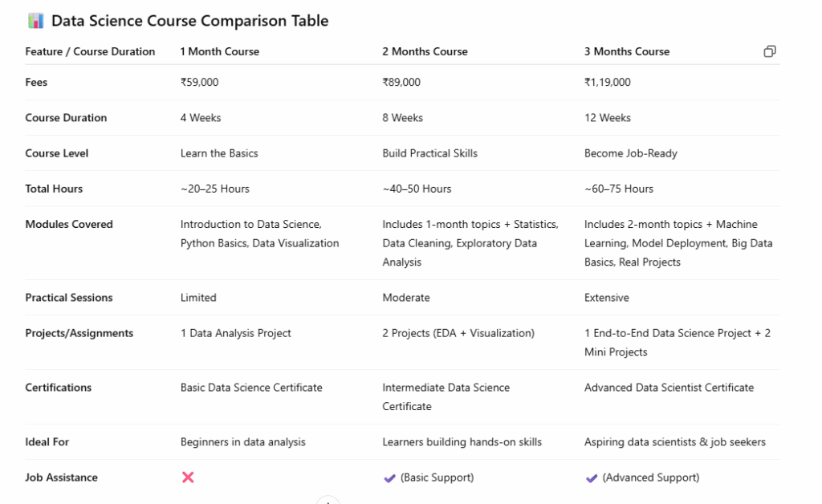The width and height of the screenshot is (822, 504).
Task: Click the ~40–50 Hours cell
Action: 417,189
